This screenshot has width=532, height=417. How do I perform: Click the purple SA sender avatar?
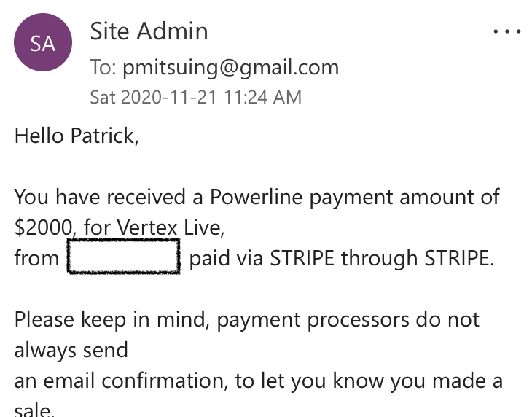43,44
